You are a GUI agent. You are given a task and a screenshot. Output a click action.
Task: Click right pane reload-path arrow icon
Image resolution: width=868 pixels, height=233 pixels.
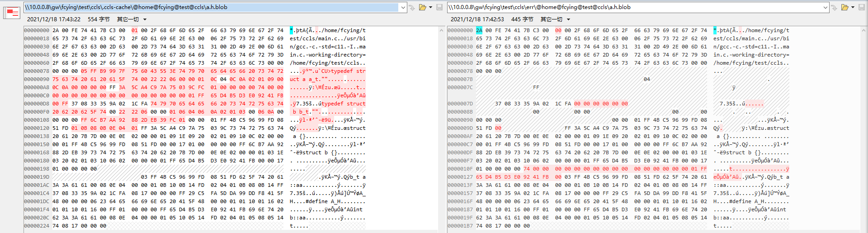834,7
